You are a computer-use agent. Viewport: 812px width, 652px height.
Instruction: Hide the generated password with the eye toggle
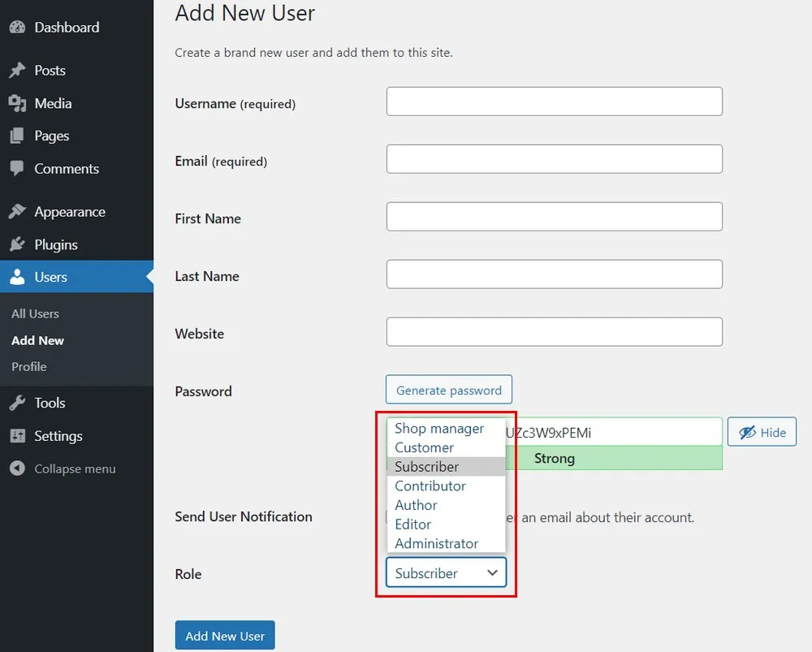pyautogui.click(x=762, y=431)
